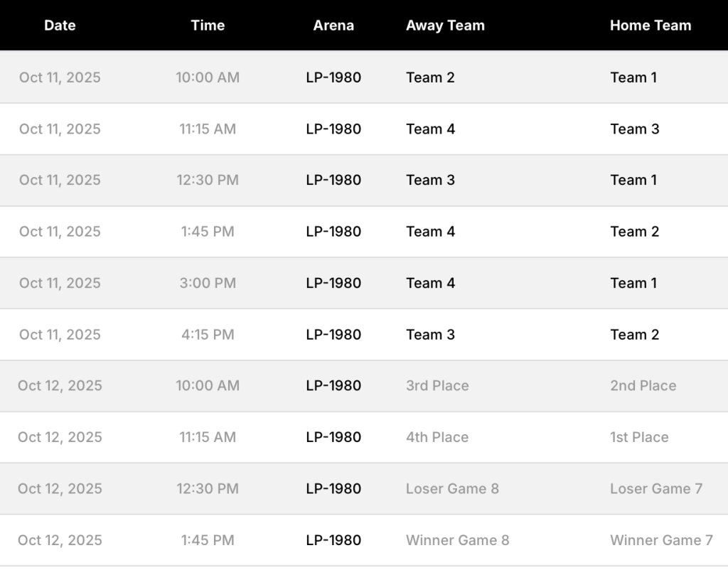
Task: Select Loser Game 8 away entry
Action: coord(452,489)
